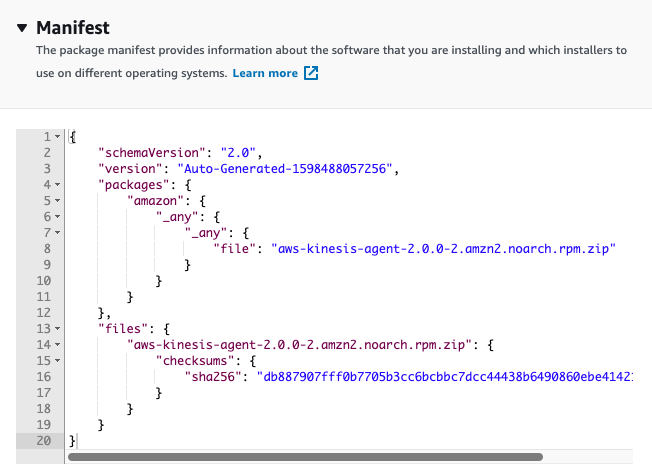This screenshot has width=652, height=473.
Task: Open the Learn more link
Action: click(265, 73)
